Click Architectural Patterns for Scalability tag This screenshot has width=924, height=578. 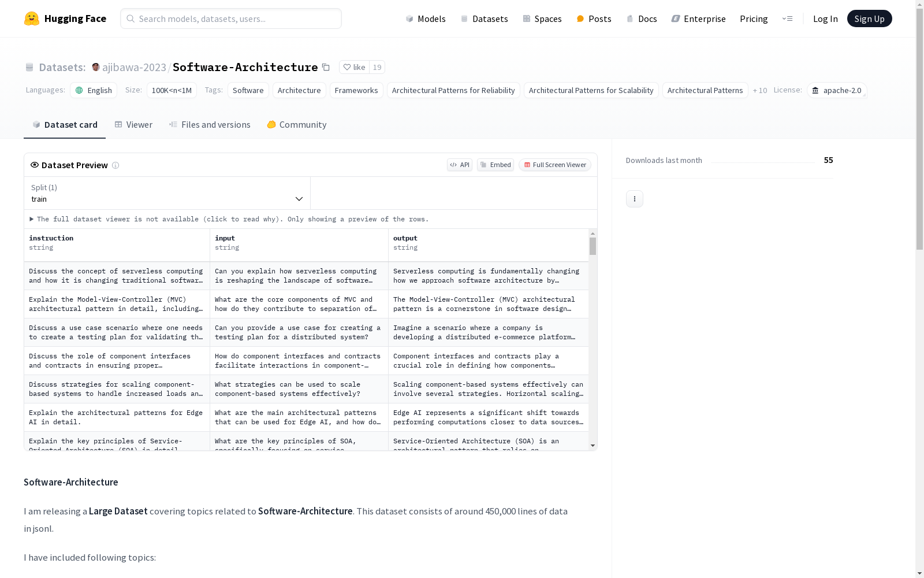(x=591, y=90)
